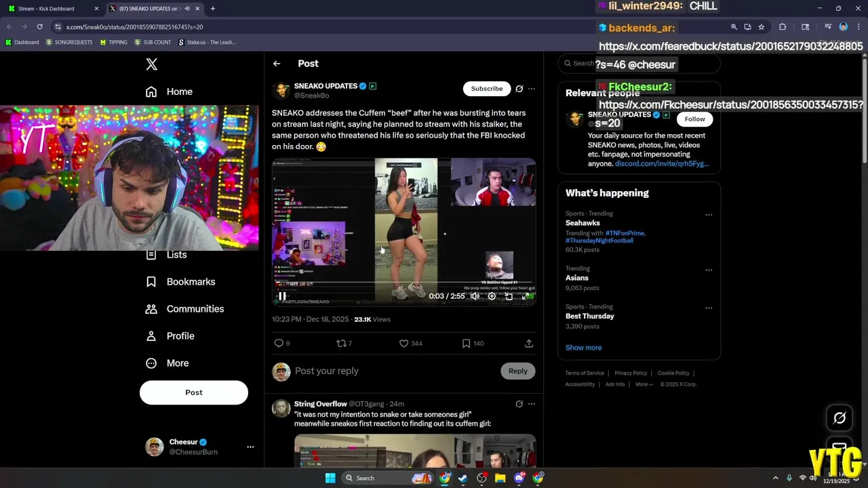This screenshot has width=868, height=488.
Task: Open the Asians trending topic
Action: (x=577, y=278)
